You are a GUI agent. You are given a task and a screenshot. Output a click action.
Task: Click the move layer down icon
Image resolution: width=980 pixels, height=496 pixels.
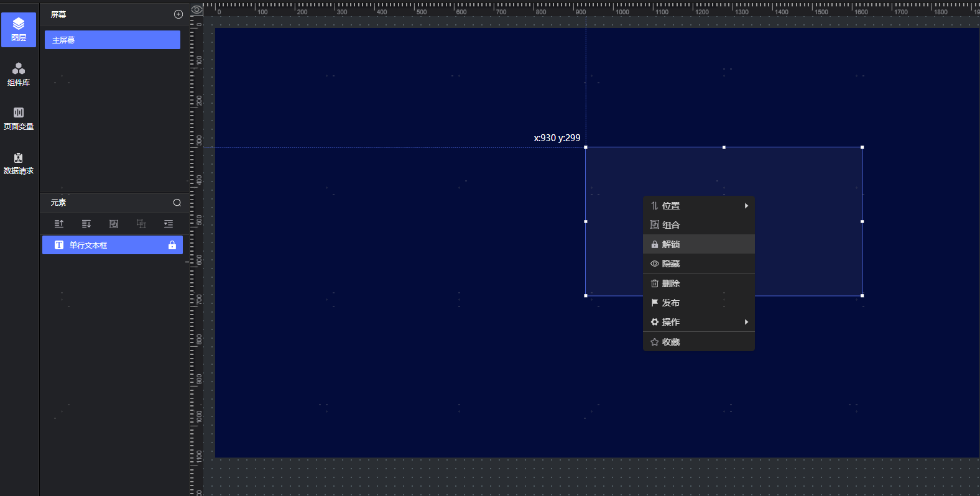(x=86, y=224)
